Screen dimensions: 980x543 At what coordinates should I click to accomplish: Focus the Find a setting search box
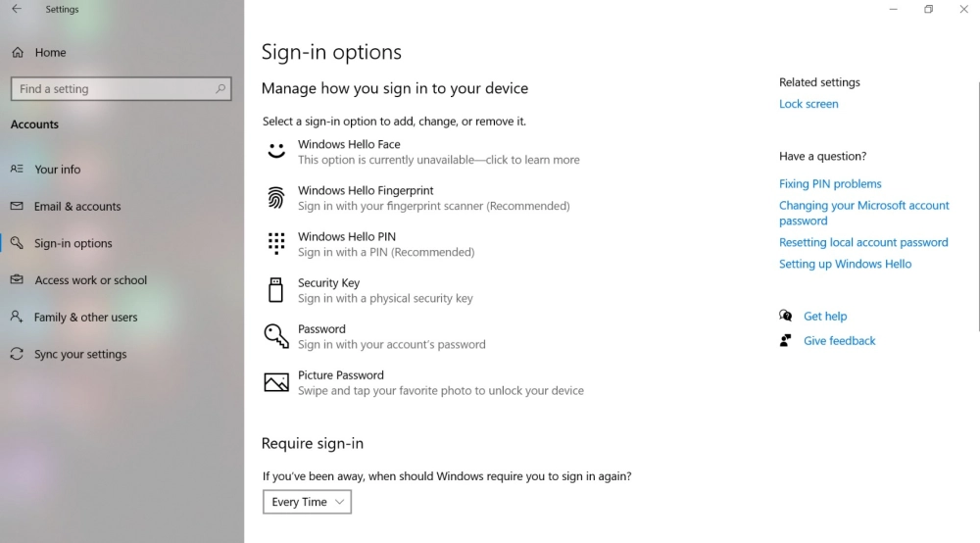coord(122,89)
